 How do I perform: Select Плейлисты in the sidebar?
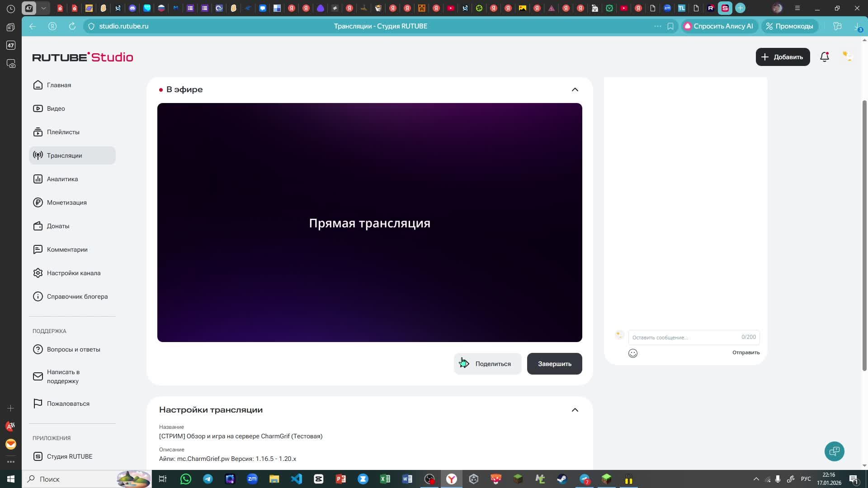pos(63,132)
